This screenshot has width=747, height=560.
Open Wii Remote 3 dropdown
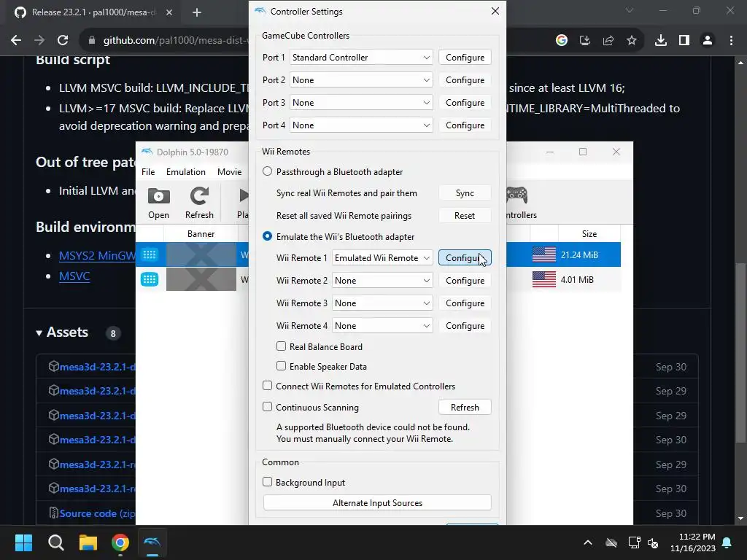tap(382, 303)
